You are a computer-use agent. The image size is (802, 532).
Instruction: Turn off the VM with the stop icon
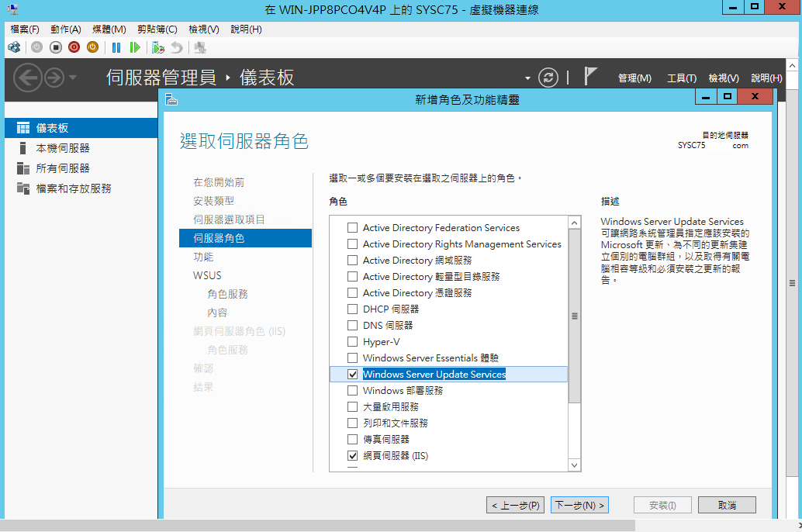(x=56, y=47)
